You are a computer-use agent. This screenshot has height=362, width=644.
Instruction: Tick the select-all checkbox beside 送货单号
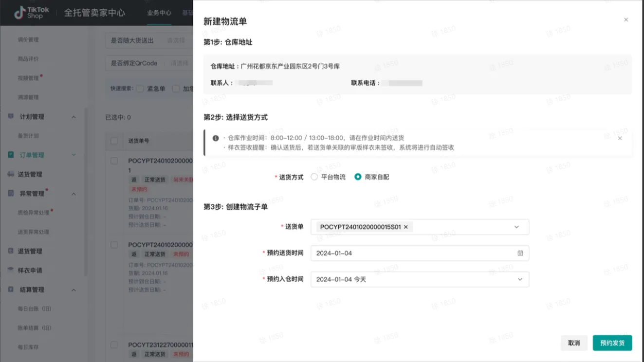pos(114,141)
